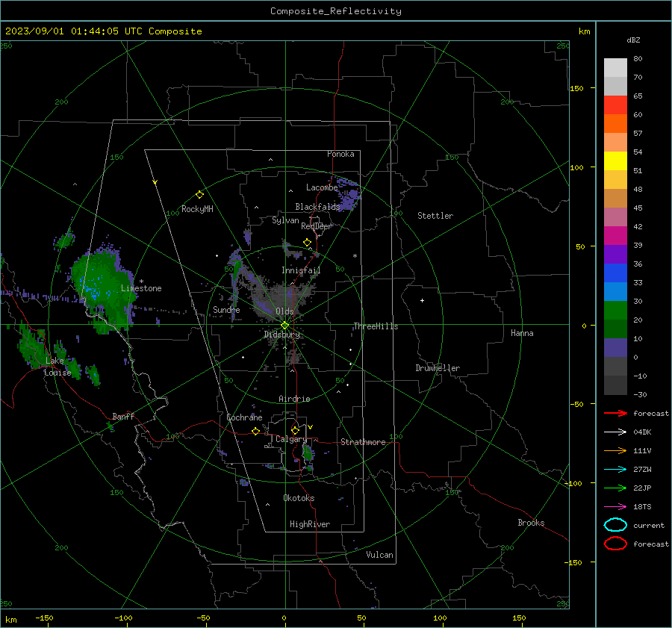Select the bright yellow swatch in dBZ scale
This screenshot has height=628, width=672.
(615, 161)
